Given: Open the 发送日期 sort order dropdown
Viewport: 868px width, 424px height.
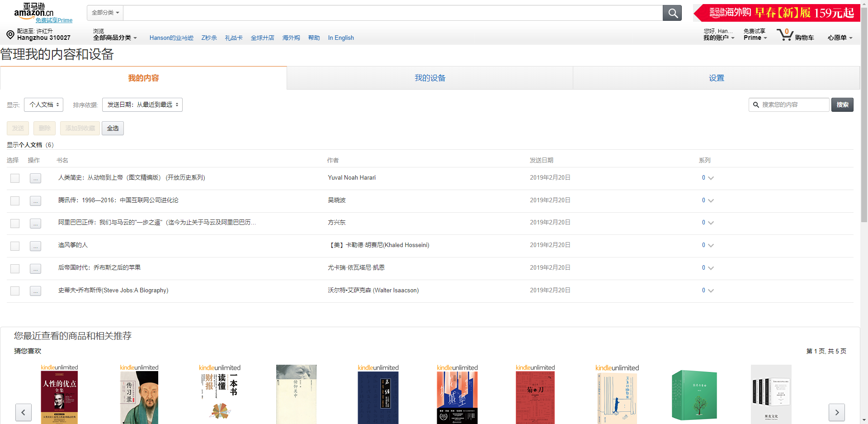Looking at the screenshot, I should (142, 105).
